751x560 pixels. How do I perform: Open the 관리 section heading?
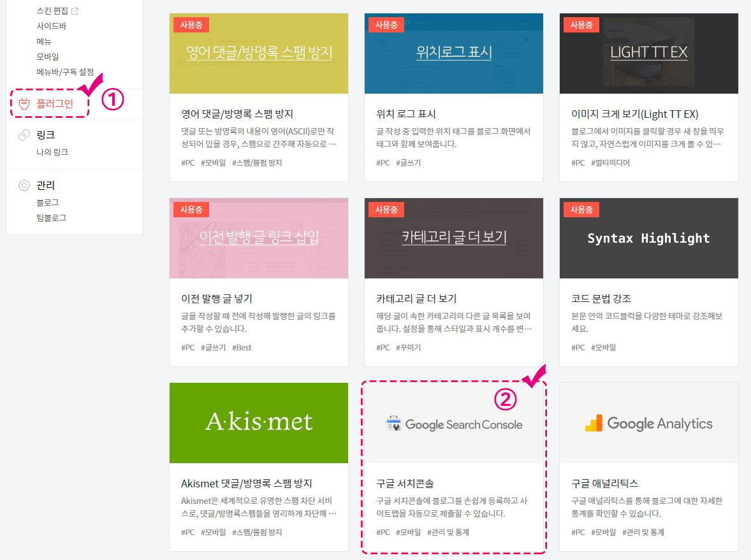pyautogui.click(x=45, y=185)
